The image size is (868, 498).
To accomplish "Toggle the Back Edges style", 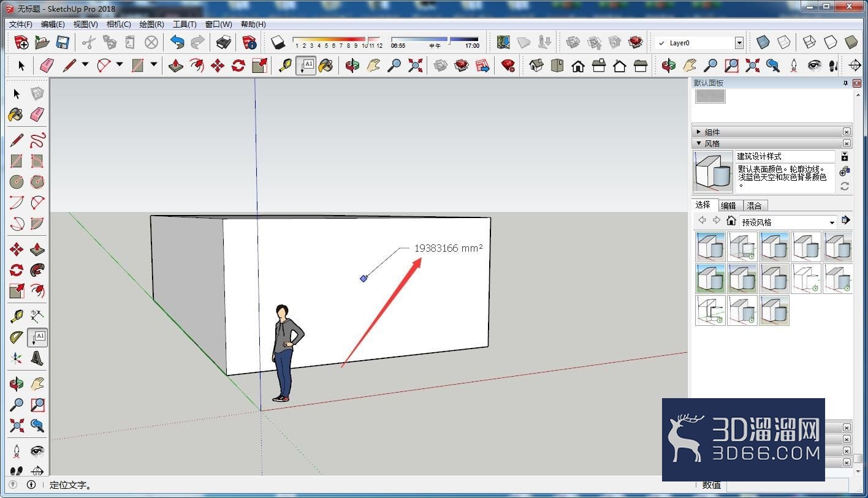I will (784, 42).
